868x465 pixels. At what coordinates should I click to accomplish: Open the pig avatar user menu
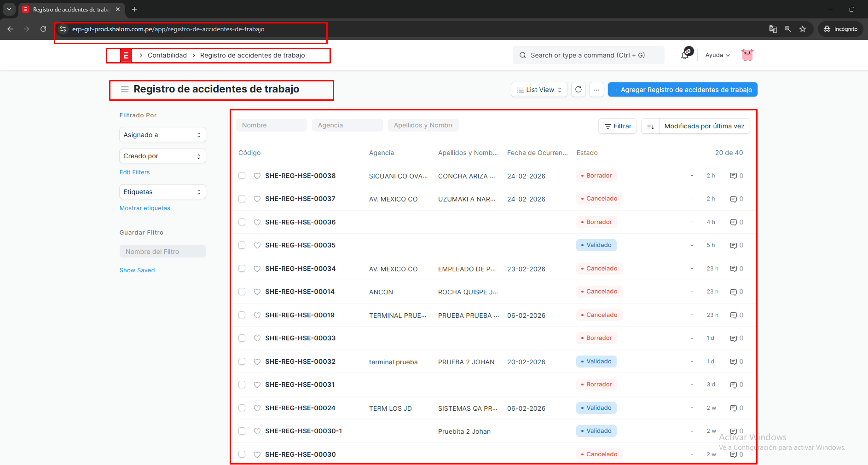(747, 55)
